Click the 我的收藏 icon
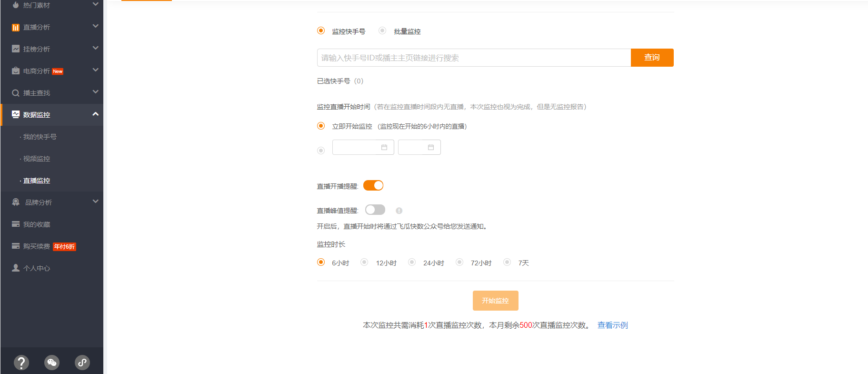The width and height of the screenshot is (868, 374). 16,224
